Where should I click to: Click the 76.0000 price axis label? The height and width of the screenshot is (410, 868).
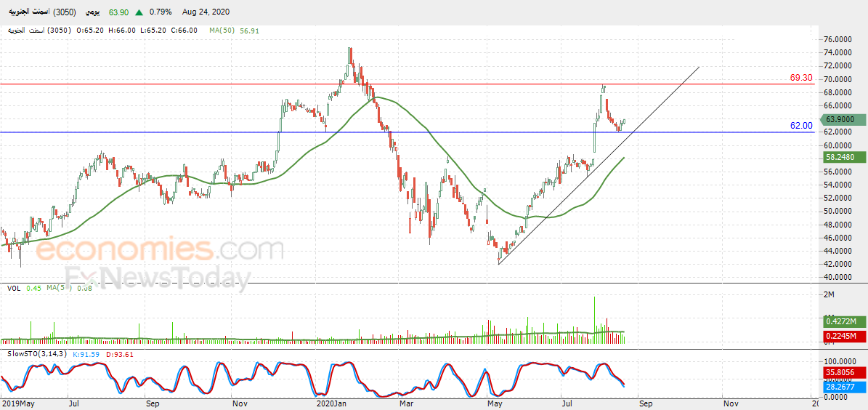tap(837, 39)
